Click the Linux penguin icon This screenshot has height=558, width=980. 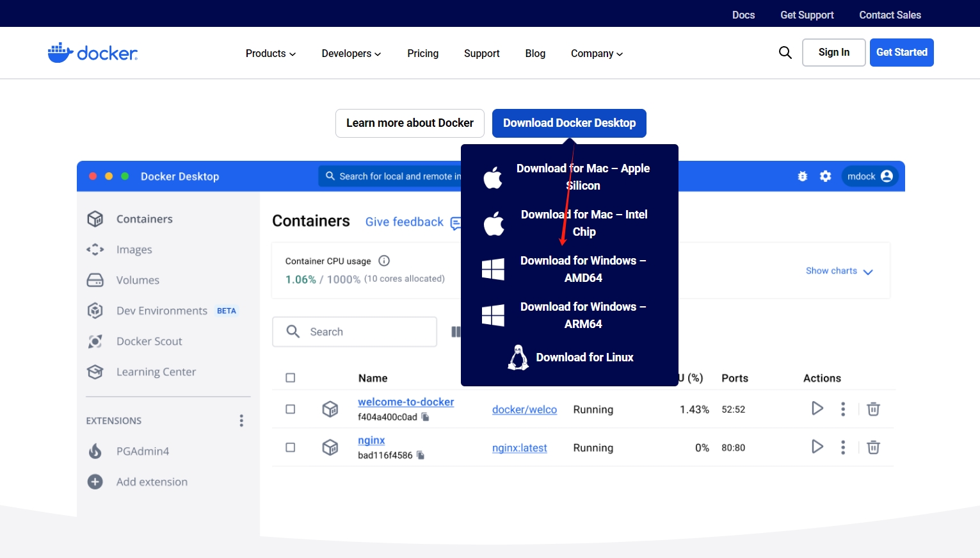click(518, 357)
